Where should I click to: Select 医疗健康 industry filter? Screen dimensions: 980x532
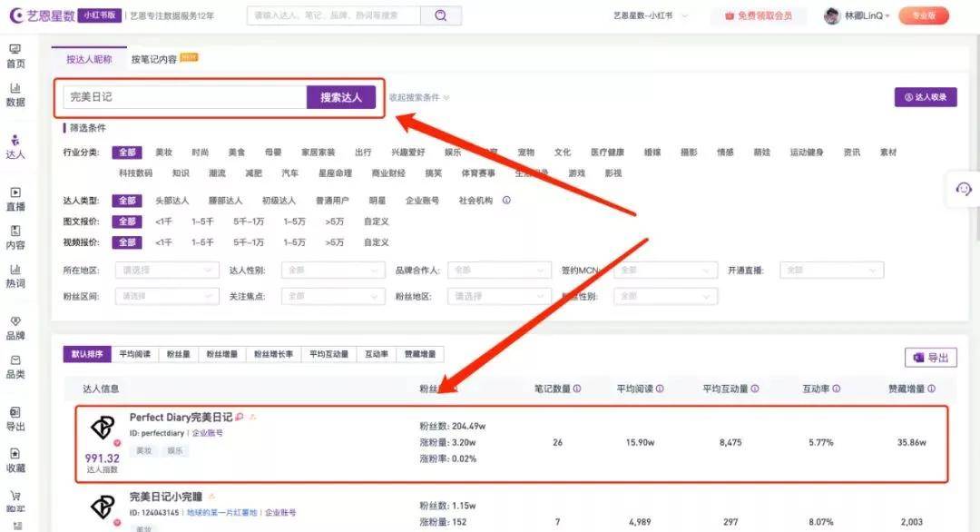[607, 153]
